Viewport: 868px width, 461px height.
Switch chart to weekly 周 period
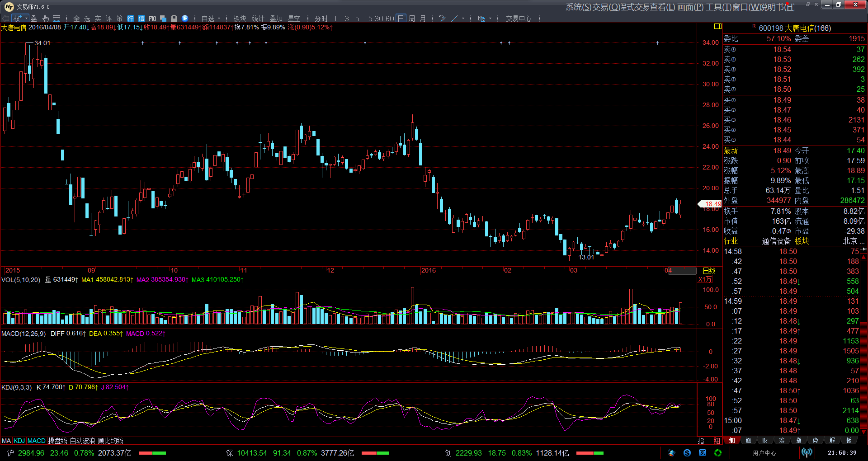click(x=412, y=19)
